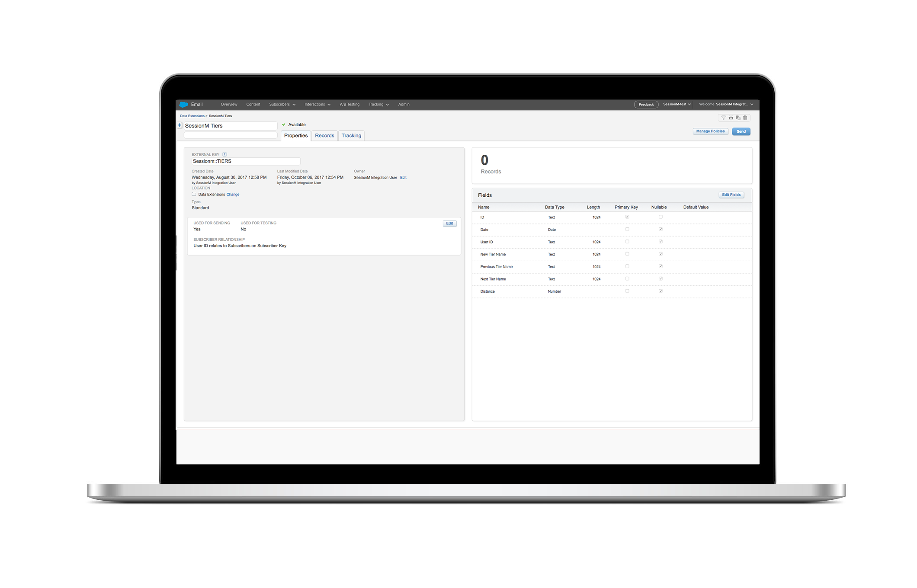This screenshot has width=917, height=588.
Task: Click the Data Extensions breadcrumb link
Action: [x=192, y=116]
